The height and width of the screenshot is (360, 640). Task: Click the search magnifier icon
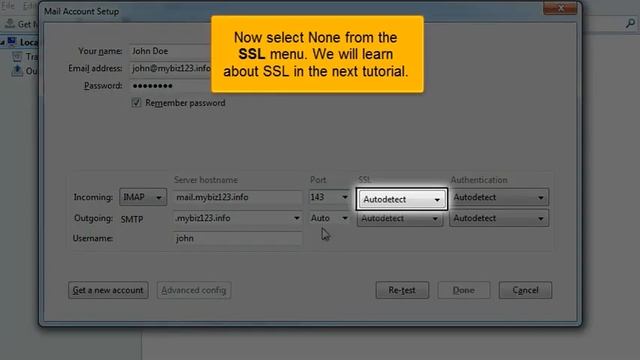pos(631,24)
